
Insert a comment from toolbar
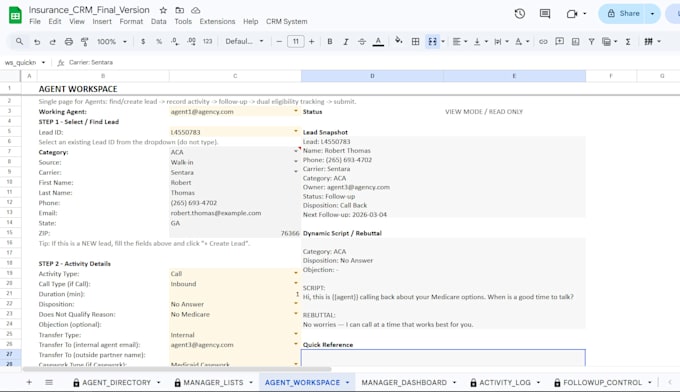[x=559, y=42]
